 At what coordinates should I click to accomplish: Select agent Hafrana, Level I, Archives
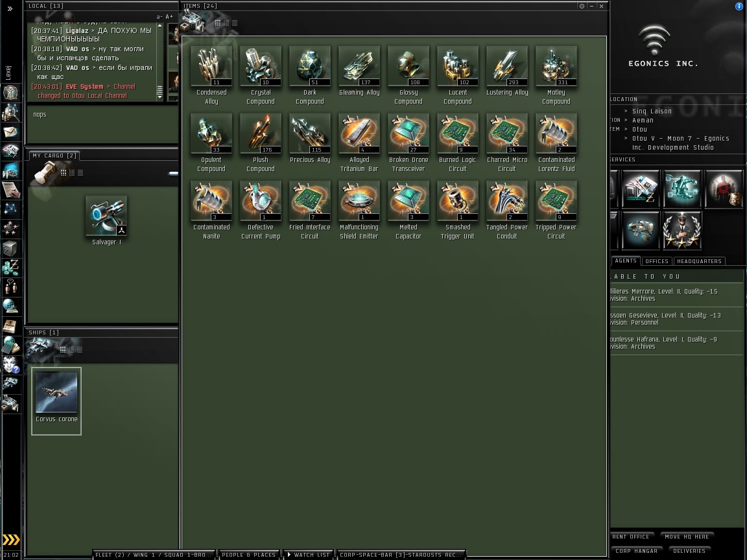(676, 343)
